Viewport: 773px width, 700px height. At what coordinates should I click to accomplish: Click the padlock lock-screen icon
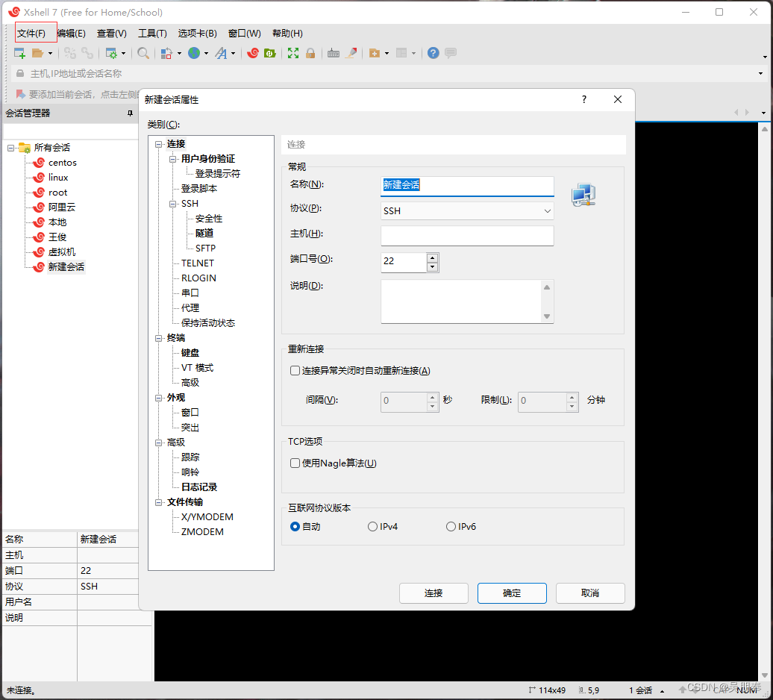point(310,53)
